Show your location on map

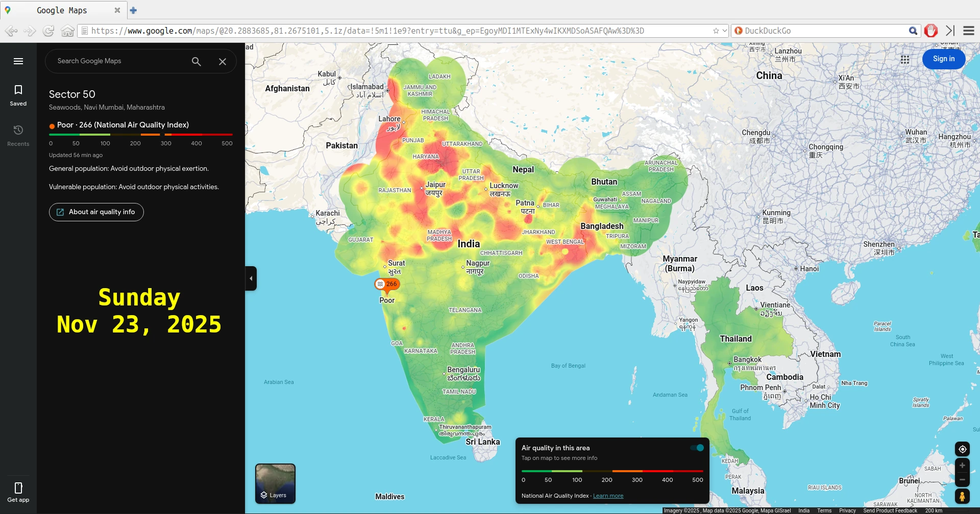tap(962, 449)
